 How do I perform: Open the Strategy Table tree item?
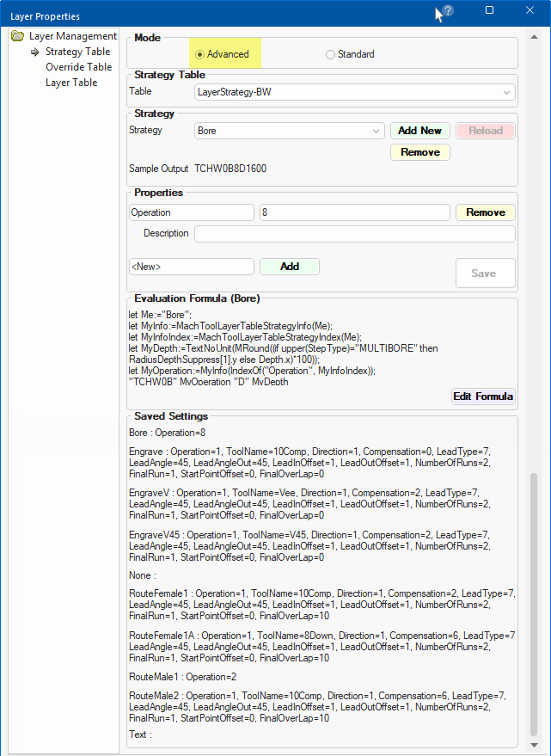77,52
